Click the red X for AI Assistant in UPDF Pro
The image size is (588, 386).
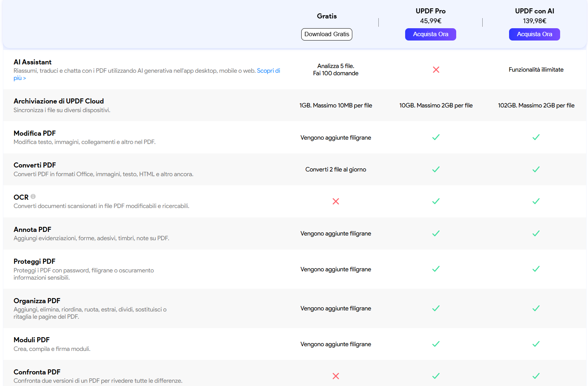click(436, 69)
